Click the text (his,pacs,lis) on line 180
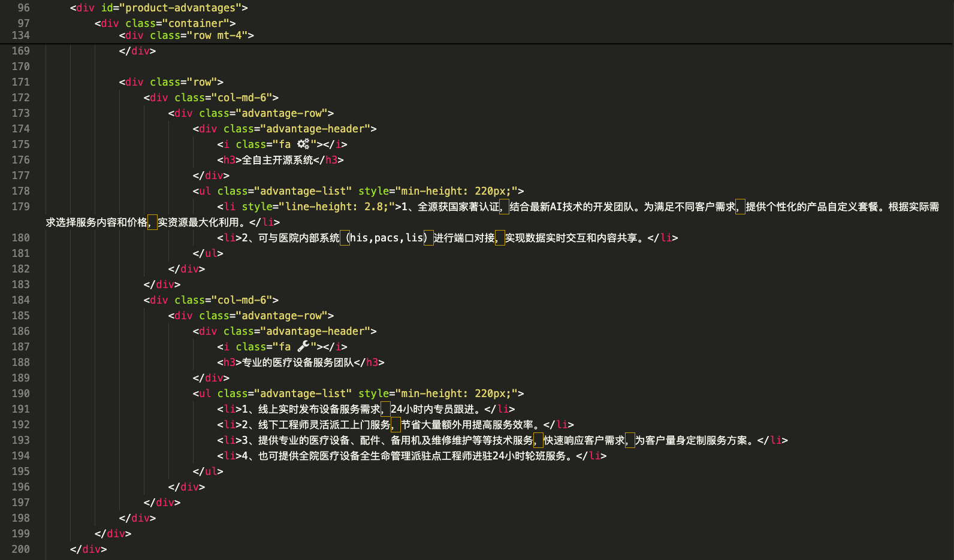This screenshot has width=954, height=560. pyautogui.click(x=387, y=238)
